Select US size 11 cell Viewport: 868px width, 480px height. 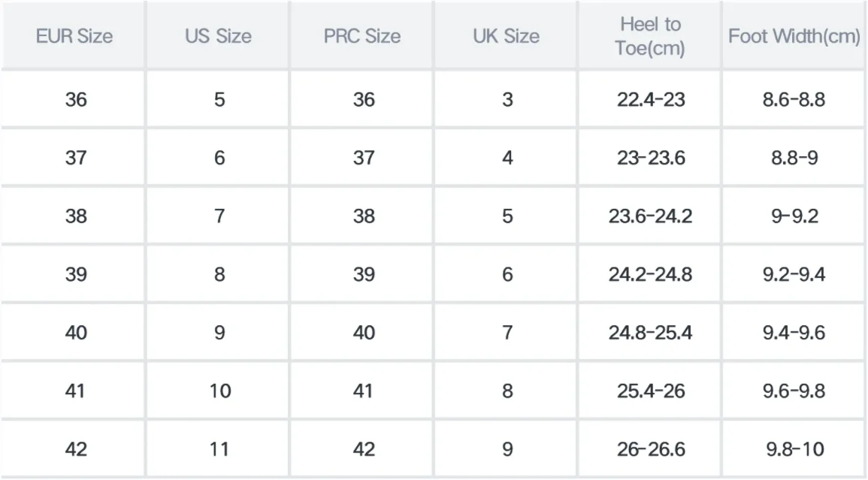pos(219,449)
